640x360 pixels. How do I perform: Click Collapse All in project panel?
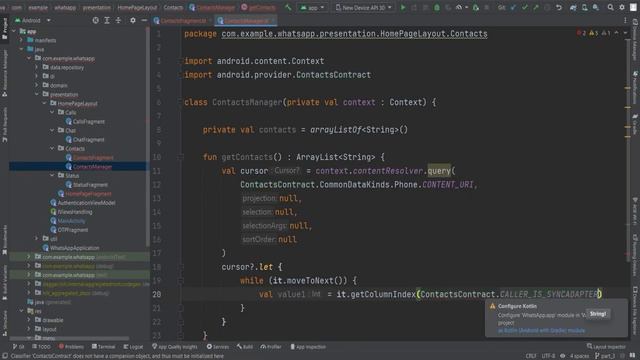point(118,20)
